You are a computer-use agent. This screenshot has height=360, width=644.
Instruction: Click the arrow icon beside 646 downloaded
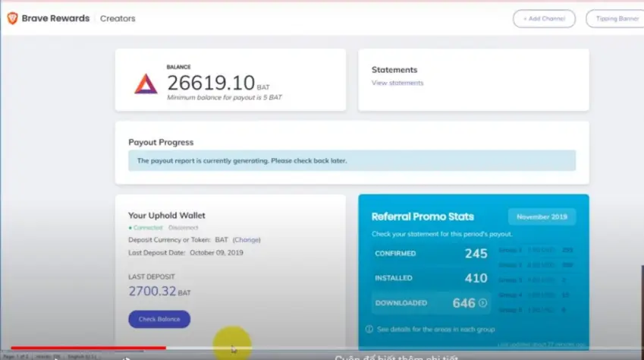pyautogui.click(x=482, y=303)
